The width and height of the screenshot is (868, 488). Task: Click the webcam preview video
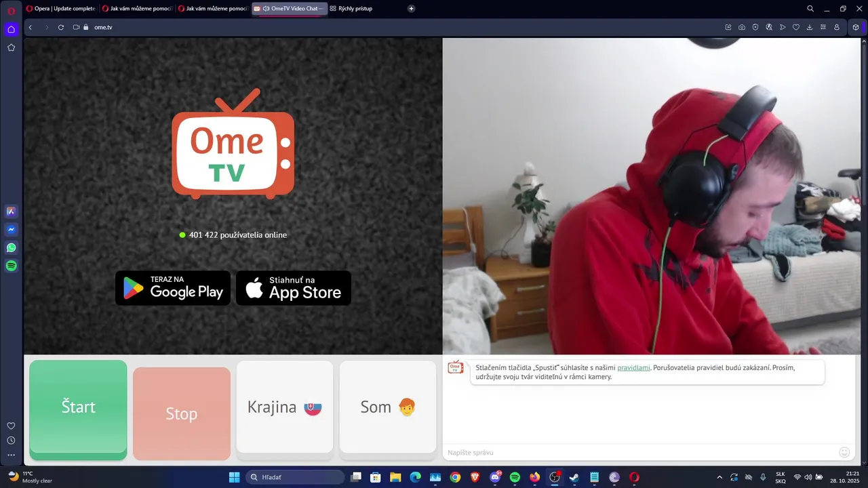click(x=652, y=196)
